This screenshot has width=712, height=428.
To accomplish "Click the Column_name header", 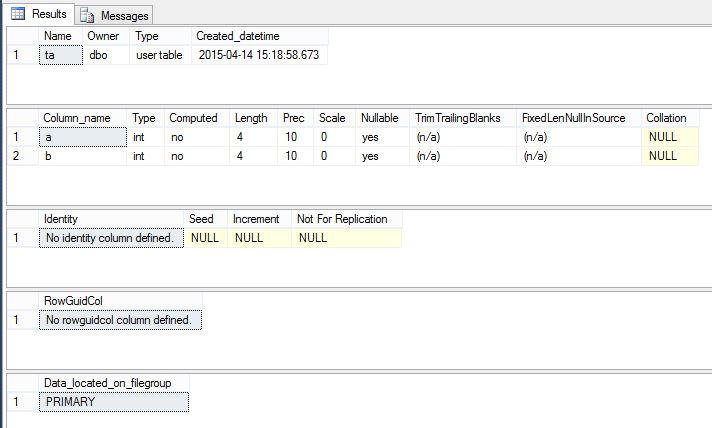I will pos(83,118).
